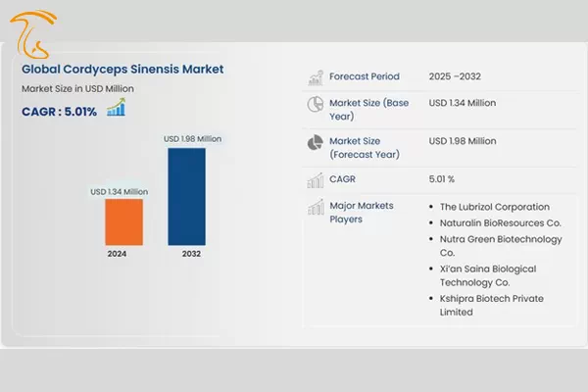Click 'Kshipra Biotech Private Limited' entry
This screenshot has height=392, width=588.
[x=492, y=305]
